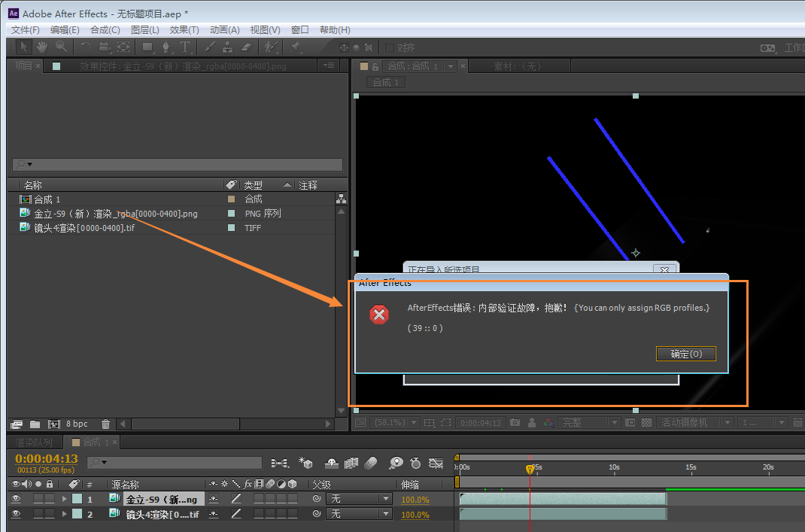
Task: Select the Pan Behind anchor point tool
Action: [123, 47]
